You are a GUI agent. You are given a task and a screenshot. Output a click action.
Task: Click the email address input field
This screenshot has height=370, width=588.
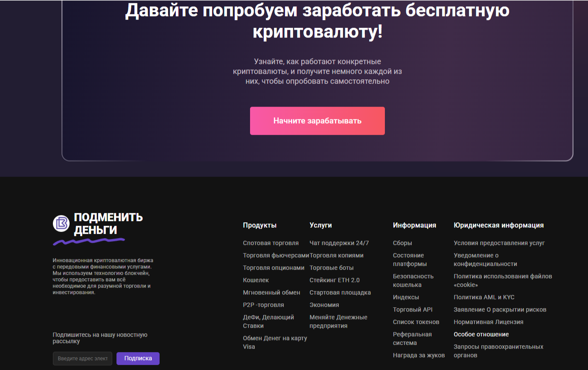[82, 358]
